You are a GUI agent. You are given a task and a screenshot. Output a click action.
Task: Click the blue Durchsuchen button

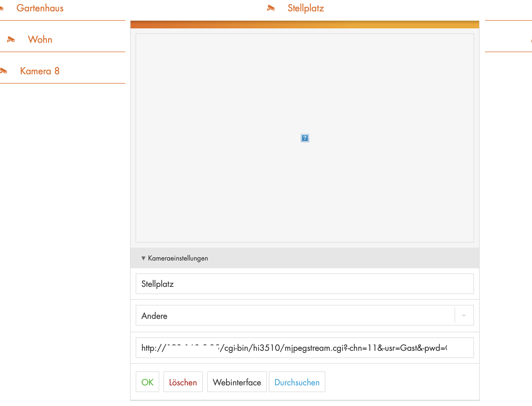point(297,382)
